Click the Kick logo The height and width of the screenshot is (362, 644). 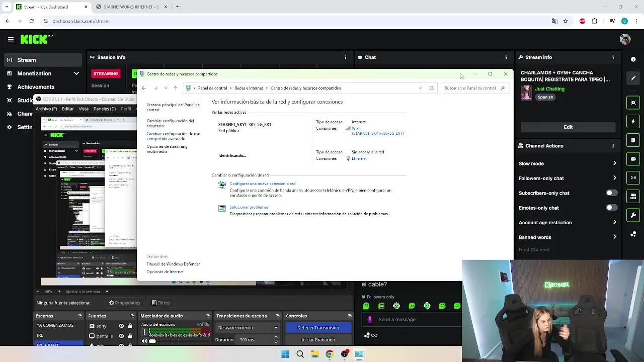click(37, 39)
